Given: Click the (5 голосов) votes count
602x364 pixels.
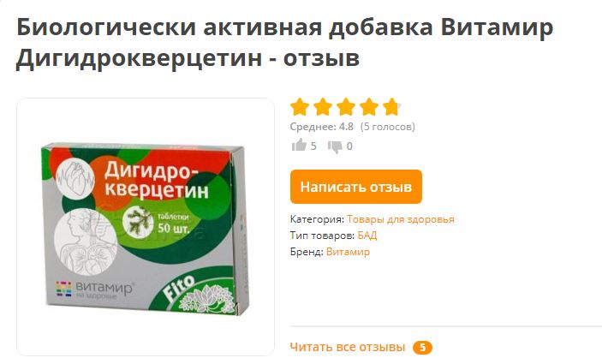Looking at the screenshot, I should point(387,127).
